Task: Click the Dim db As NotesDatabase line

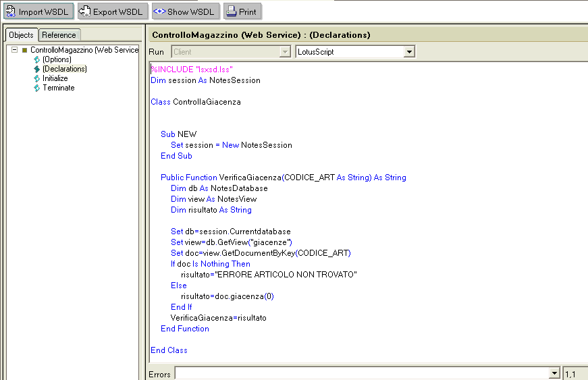Action: pyautogui.click(x=219, y=188)
